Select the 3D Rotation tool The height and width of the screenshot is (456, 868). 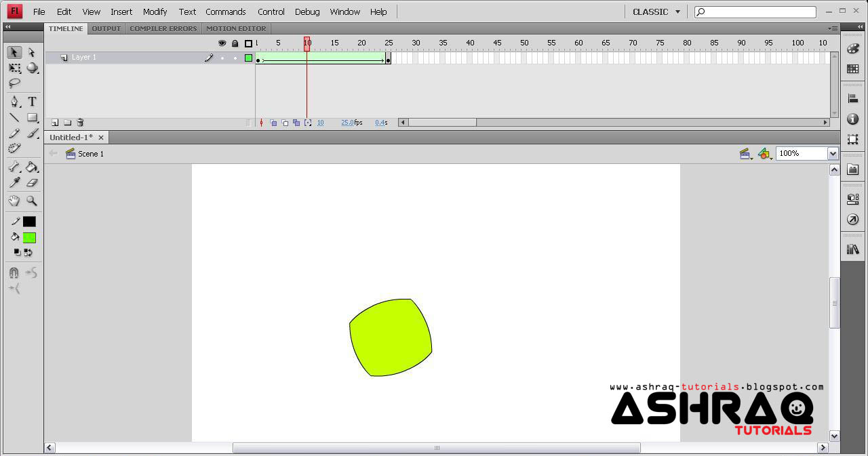tap(31, 68)
